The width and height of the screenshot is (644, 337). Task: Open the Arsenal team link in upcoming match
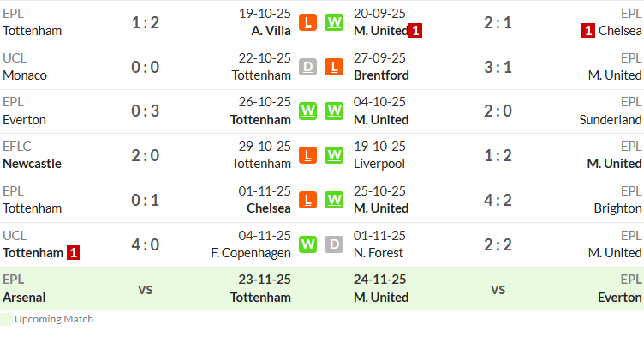click(x=24, y=298)
